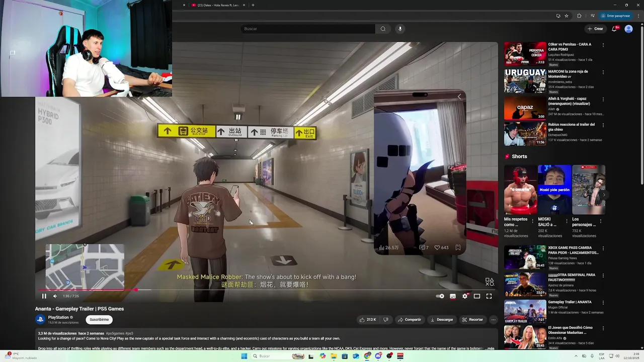644x362 pixels.
Task: Open options for MOSKI SALIÓ Short
Action: [x=567, y=220]
